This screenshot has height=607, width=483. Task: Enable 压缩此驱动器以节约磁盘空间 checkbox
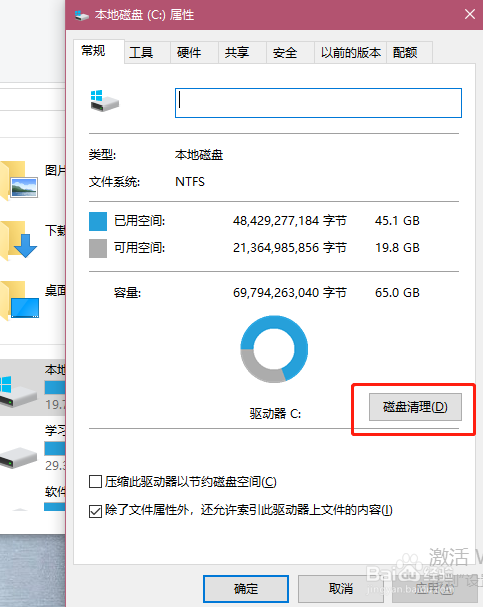95,482
